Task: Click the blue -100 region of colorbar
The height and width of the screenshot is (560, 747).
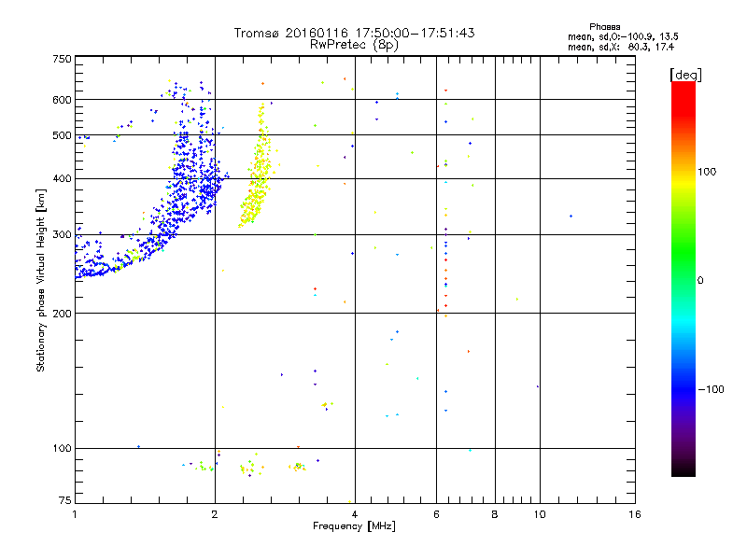Action: coord(684,389)
